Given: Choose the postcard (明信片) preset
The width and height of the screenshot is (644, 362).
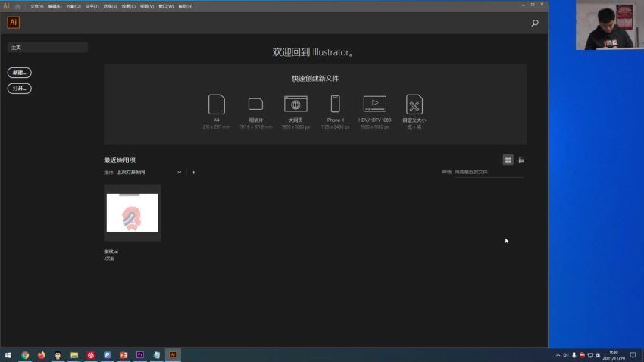Looking at the screenshot, I should click(255, 112).
